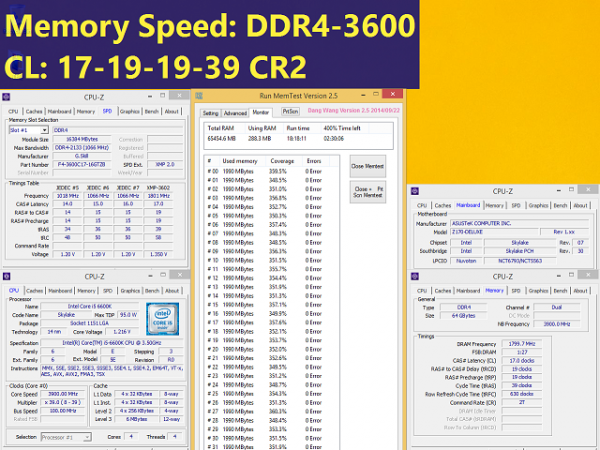Image resolution: width=600 pixels, height=450 pixels.
Task: Click Manufacturer value G.Skill
Action: [x=82, y=156]
